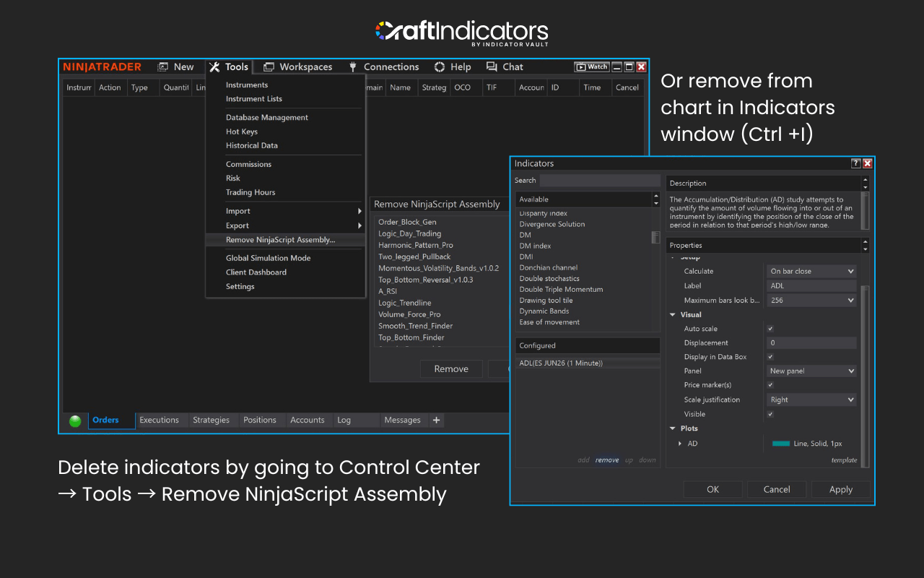Click the Indicators window help question icon
Viewport: 924px width, 578px height.
pyautogui.click(x=856, y=163)
